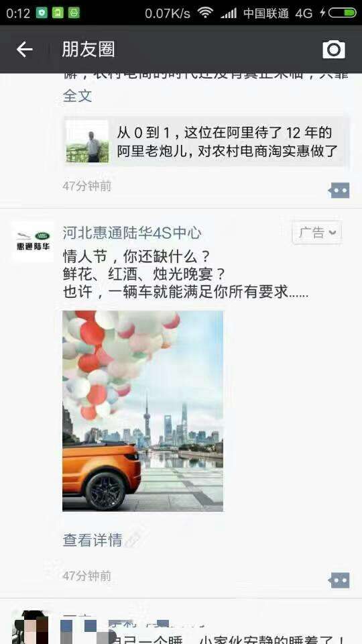The width and height of the screenshot is (362, 644).
Task: Open comment bubble under the car ad
Action: pyautogui.click(x=339, y=580)
